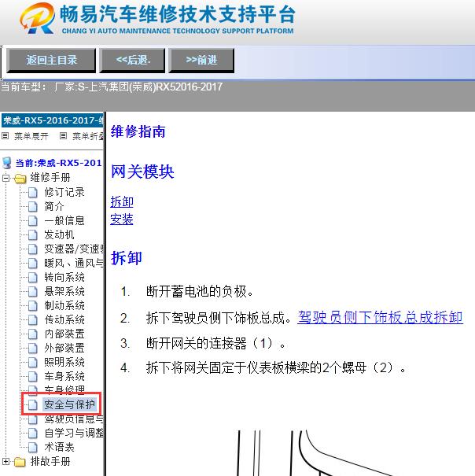Click the 菜单展开 menu expand option

31,136
